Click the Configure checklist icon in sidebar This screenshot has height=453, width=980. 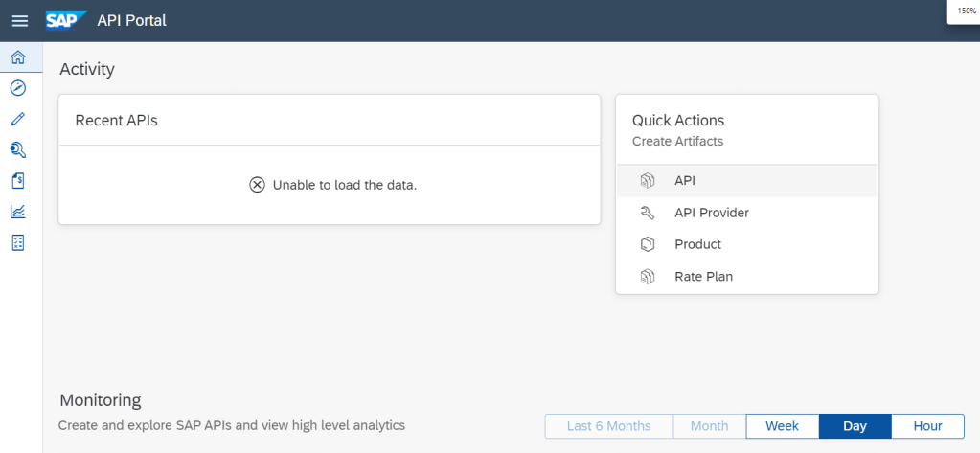click(17, 242)
